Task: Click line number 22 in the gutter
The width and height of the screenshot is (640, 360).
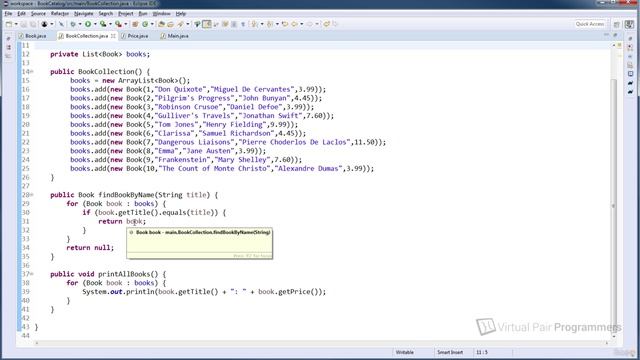Action: [x=25, y=142]
